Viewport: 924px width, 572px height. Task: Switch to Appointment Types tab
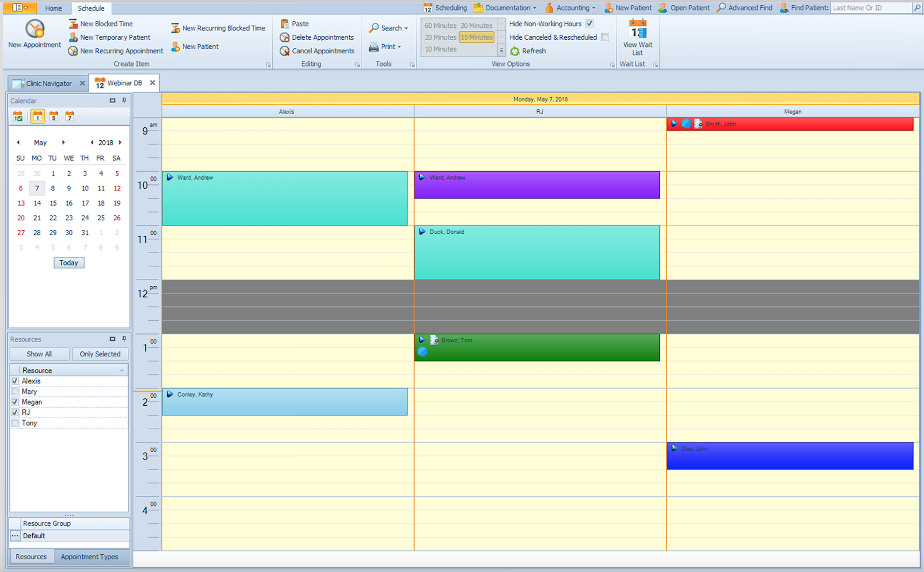coord(89,557)
